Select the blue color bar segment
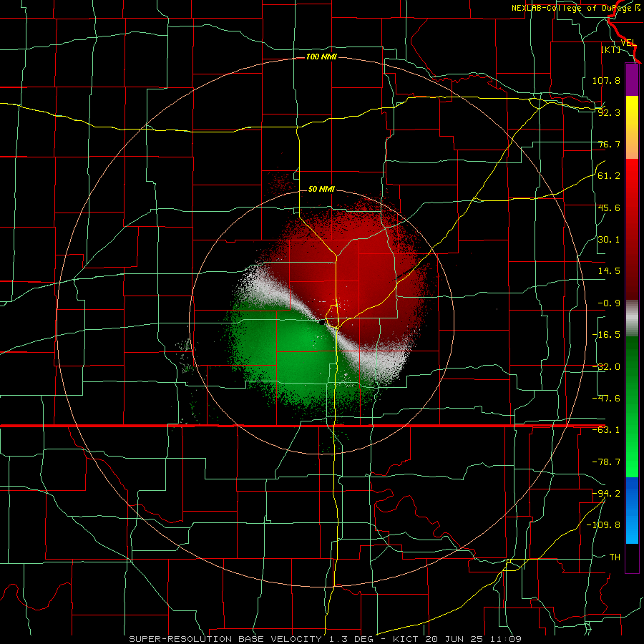Image resolution: width=644 pixels, height=644 pixels. pyautogui.click(x=632, y=510)
